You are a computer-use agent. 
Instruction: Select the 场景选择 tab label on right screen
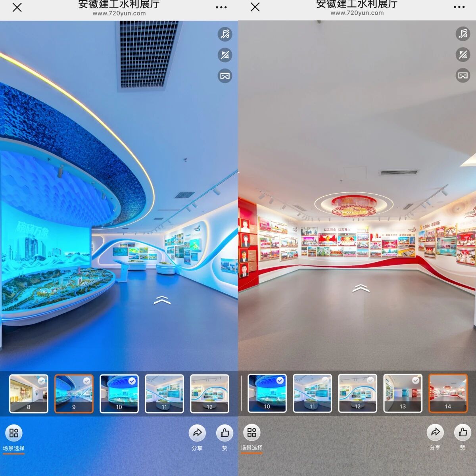click(x=251, y=448)
